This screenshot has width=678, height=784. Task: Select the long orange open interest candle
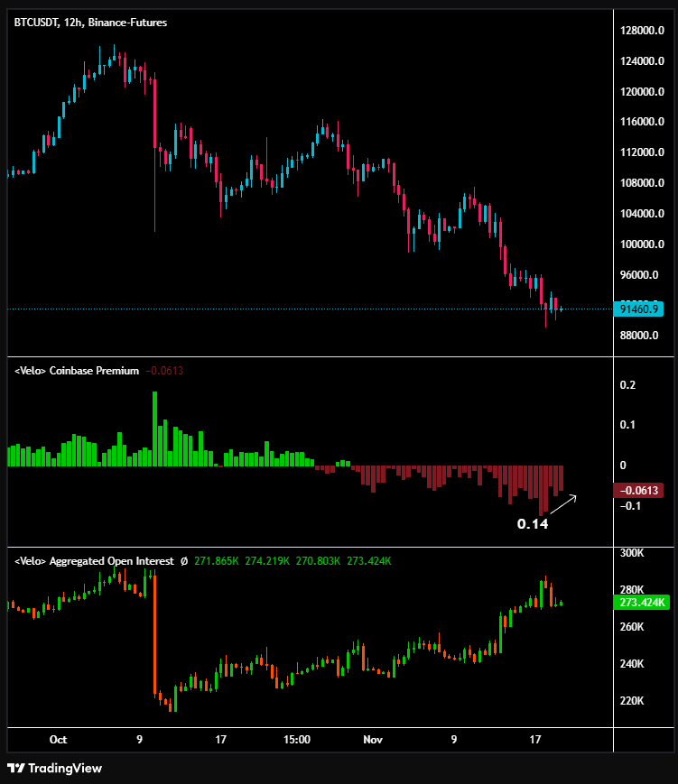[x=154, y=632]
